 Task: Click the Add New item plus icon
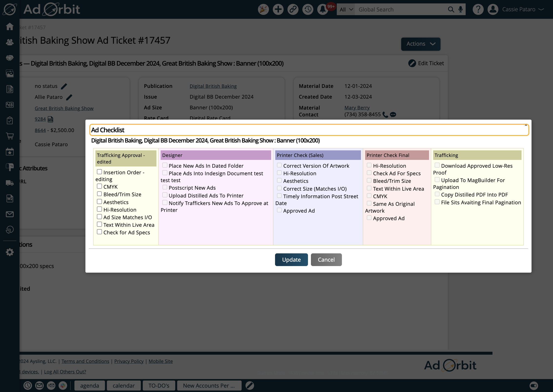(x=277, y=9)
